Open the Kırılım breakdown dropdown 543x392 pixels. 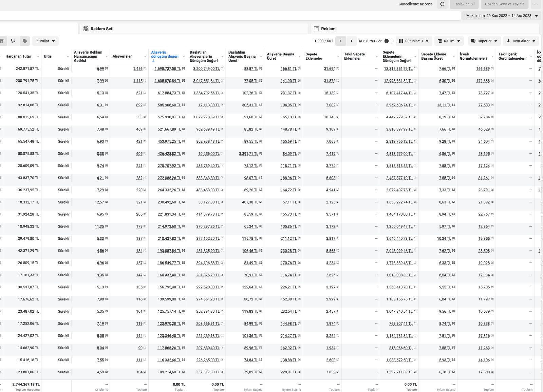click(449, 41)
